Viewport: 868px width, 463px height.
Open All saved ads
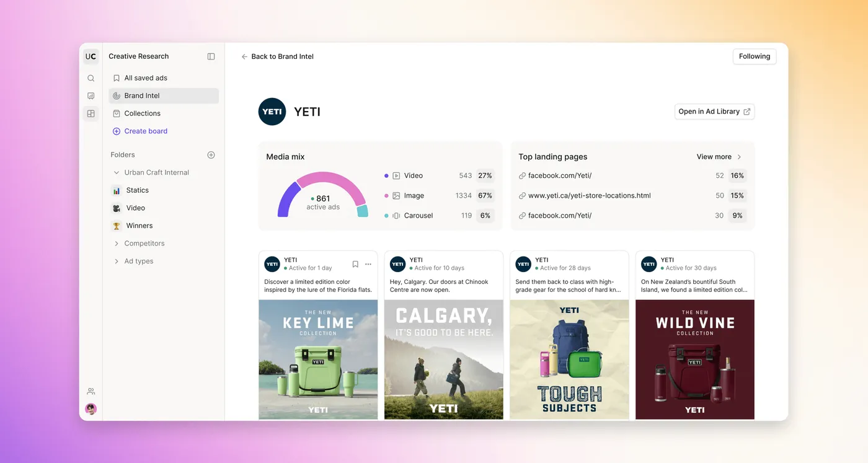coord(164,78)
